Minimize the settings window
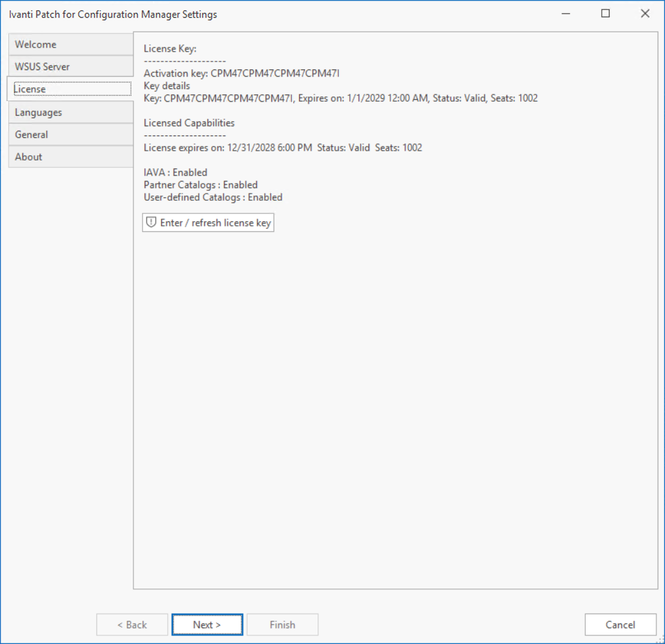 coord(566,14)
